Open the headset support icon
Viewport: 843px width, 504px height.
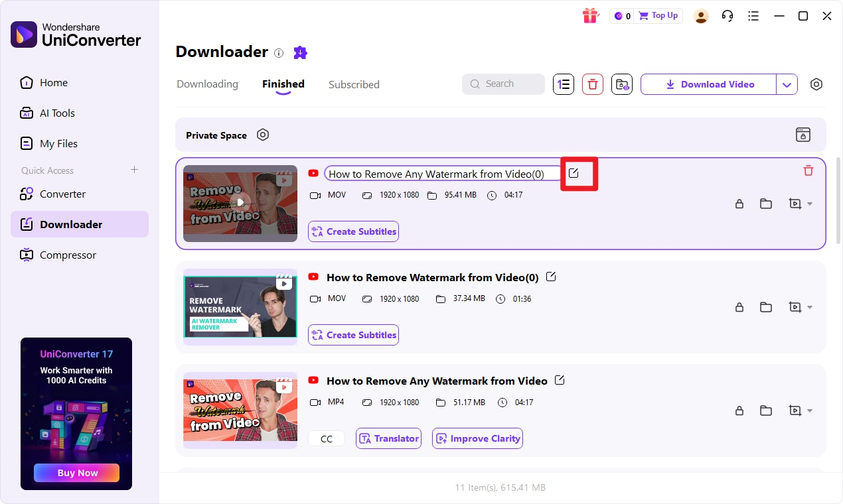click(728, 16)
